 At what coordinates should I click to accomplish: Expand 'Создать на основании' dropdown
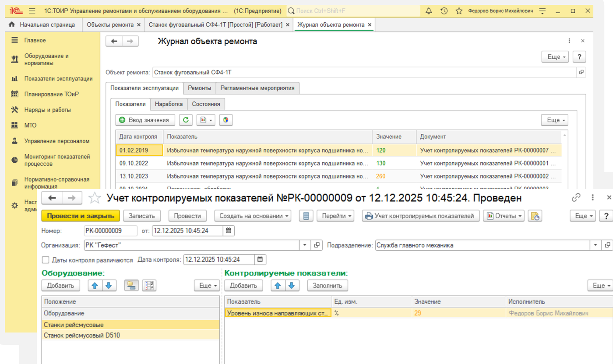[x=253, y=216]
